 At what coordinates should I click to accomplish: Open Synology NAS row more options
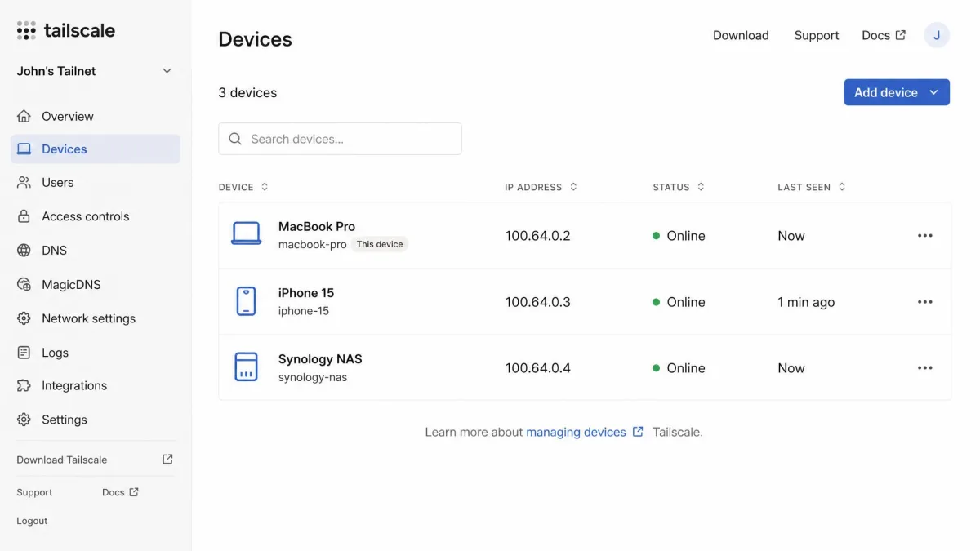tap(924, 368)
